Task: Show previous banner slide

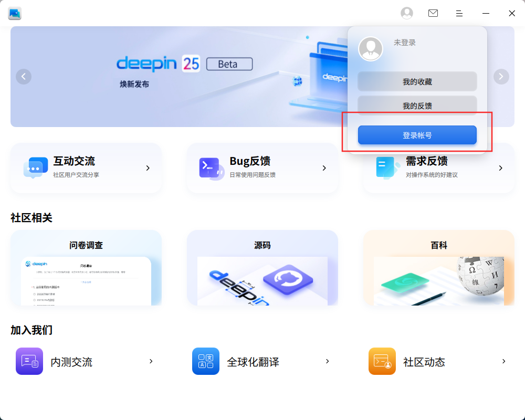Action: [24, 77]
